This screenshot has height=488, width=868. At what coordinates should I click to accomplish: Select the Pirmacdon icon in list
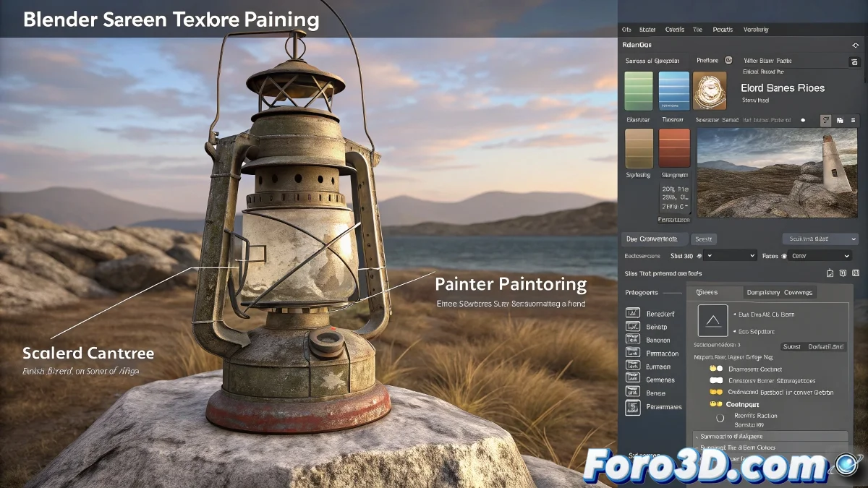tap(633, 354)
